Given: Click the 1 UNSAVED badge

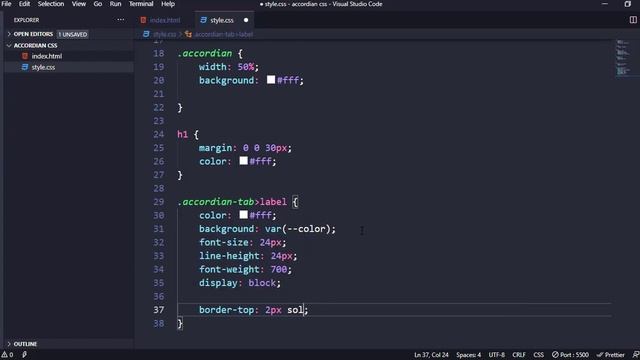Looking at the screenshot, I should point(73,34).
